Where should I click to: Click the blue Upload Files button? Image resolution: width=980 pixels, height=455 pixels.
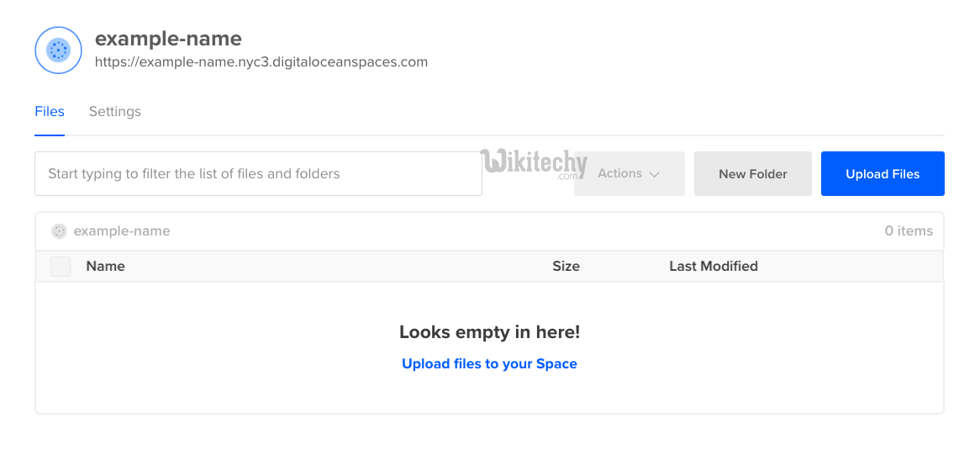(883, 174)
